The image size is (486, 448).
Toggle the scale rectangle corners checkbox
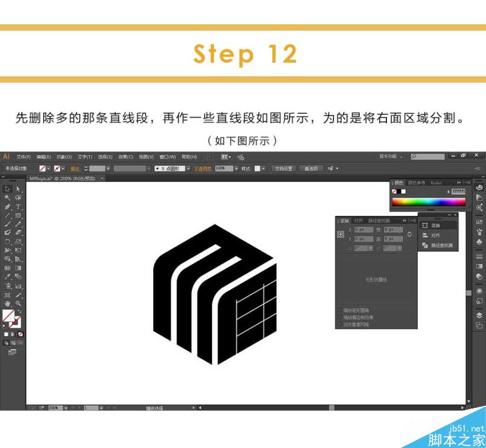[340, 310]
